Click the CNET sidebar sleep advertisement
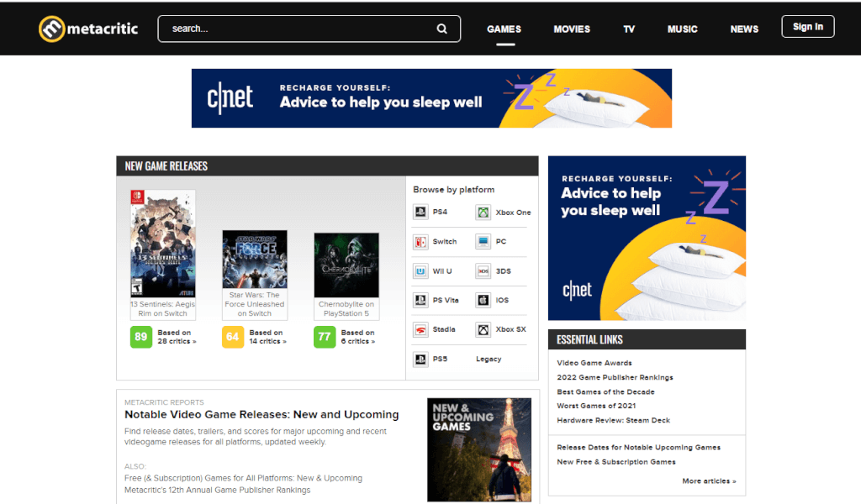 [x=647, y=238]
